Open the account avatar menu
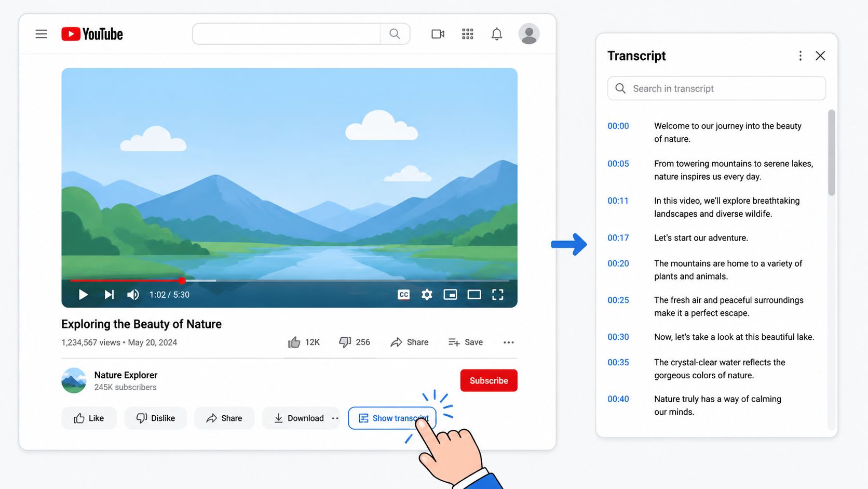The image size is (868, 489). pyautogui.click(x=528, y=34)
